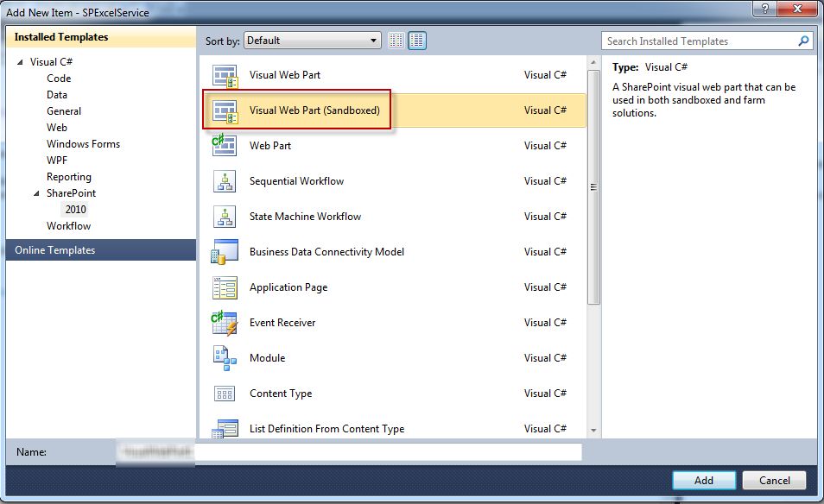Collapse the Visual C# tree node

pyautogui.click(x=20, y=62)
